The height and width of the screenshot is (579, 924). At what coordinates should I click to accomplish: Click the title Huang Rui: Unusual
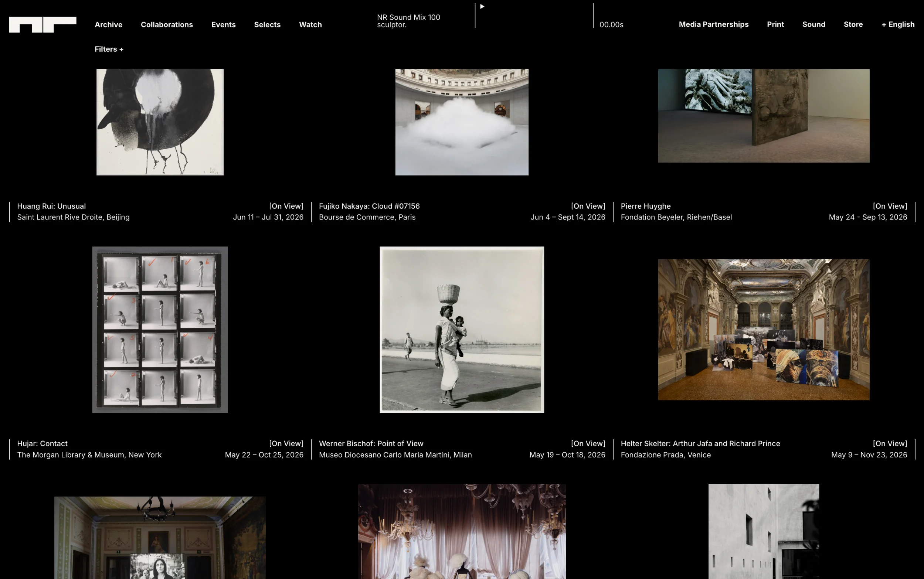(51, 206)
